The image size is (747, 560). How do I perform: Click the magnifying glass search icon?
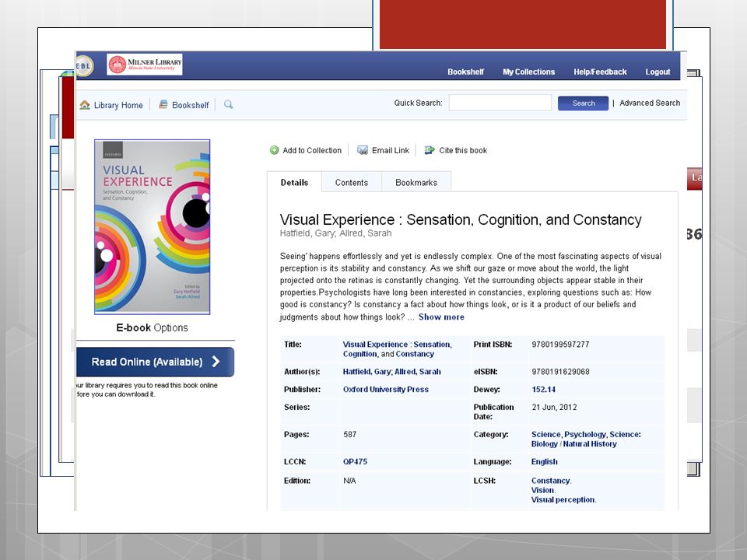click(228, 104)
